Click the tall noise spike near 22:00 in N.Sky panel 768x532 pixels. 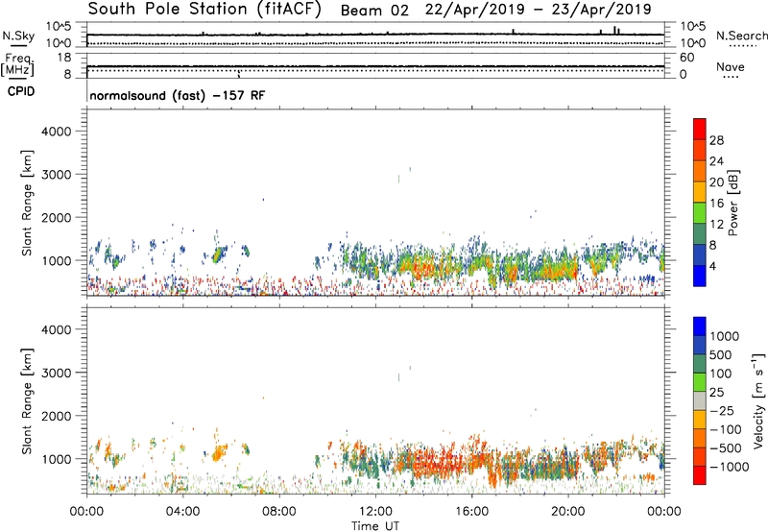(x=614, y=31)
